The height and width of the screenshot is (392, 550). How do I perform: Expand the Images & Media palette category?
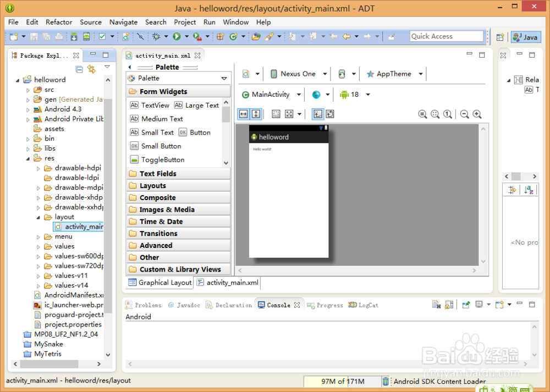[x=179, y=209]
